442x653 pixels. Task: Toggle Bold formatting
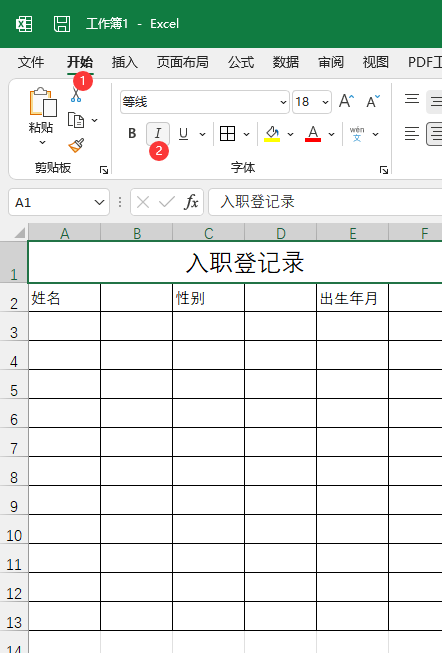click(x=132, y=134)
